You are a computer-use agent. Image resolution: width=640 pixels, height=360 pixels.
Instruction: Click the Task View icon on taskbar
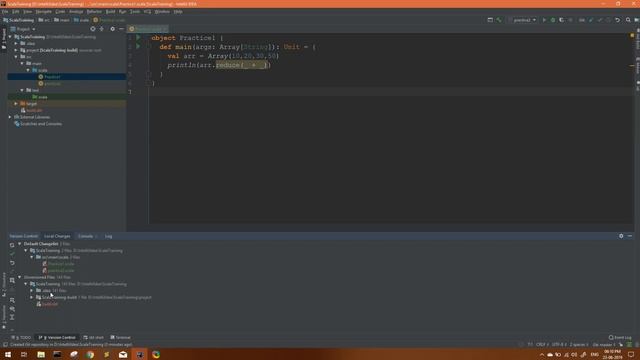coord(24,354)
